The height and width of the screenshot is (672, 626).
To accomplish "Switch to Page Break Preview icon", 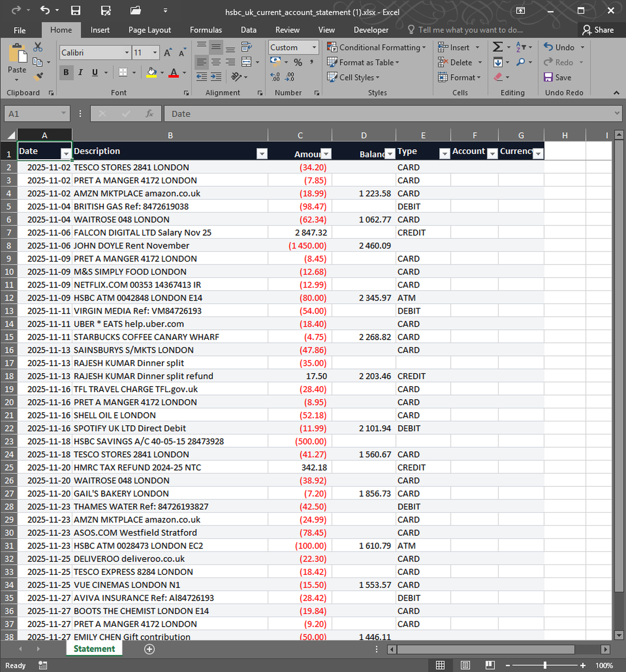I will pos(490,665).
